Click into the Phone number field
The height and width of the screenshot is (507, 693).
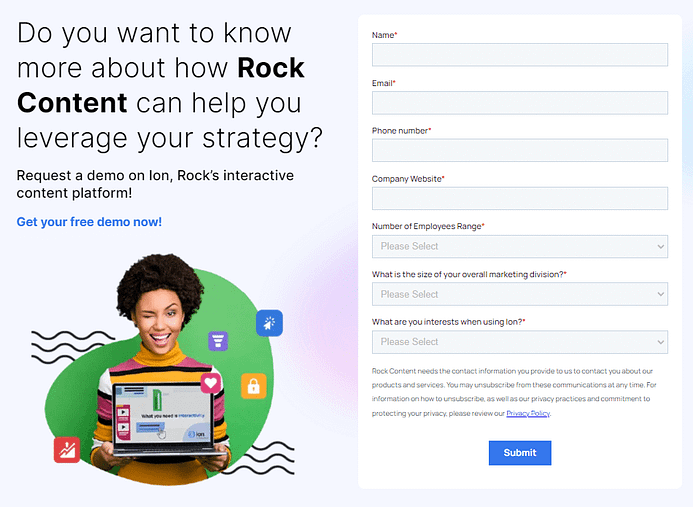[x=520, y=150]
